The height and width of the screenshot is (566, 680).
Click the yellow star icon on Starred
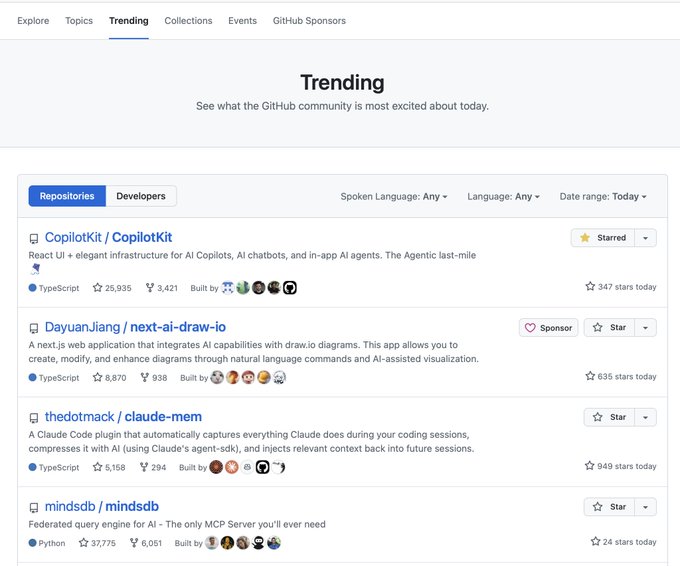click(x=585, y=238)
